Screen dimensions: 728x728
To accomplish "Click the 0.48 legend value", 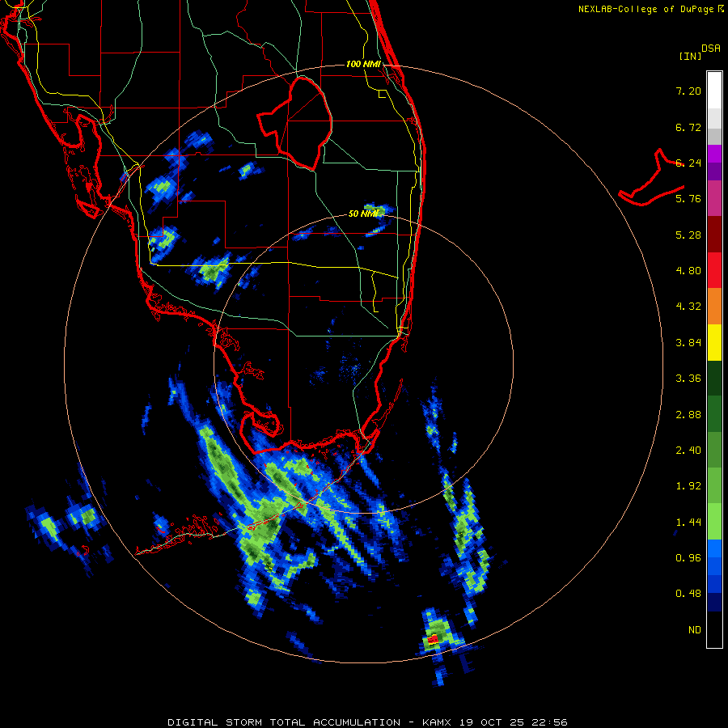I will 688,594.
